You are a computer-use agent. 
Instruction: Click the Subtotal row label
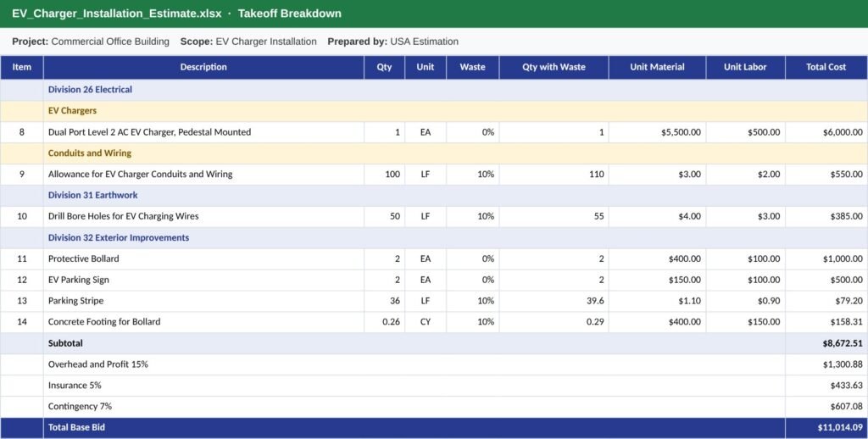[65, 343]
